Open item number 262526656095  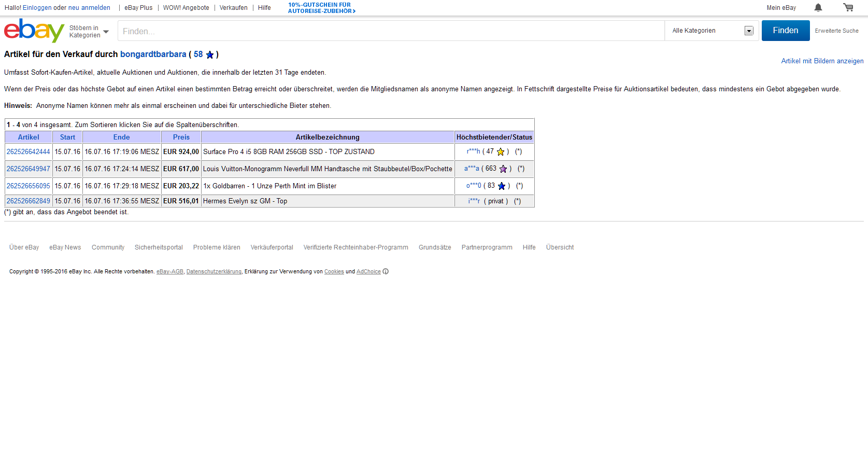[29, 186]
